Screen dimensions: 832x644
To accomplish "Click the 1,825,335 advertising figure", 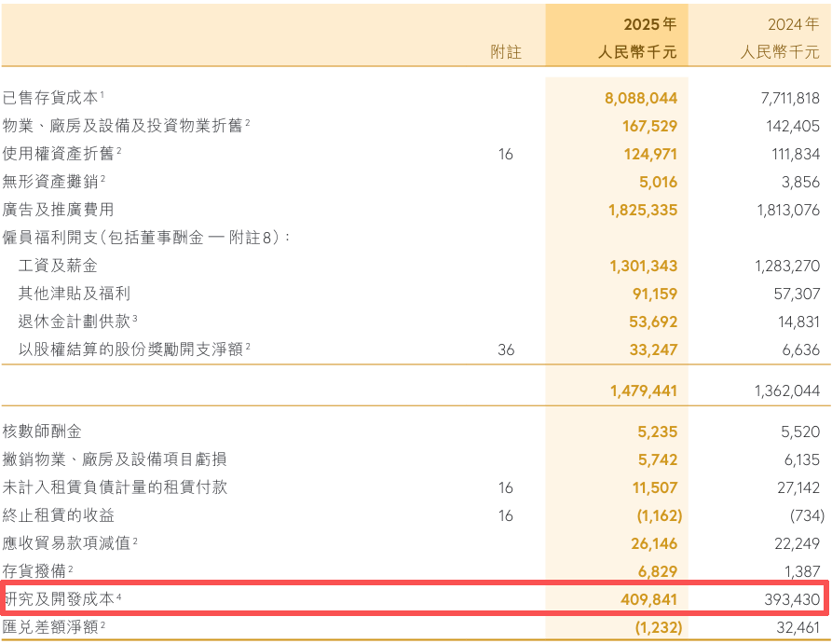I will (x=643, y=211).
